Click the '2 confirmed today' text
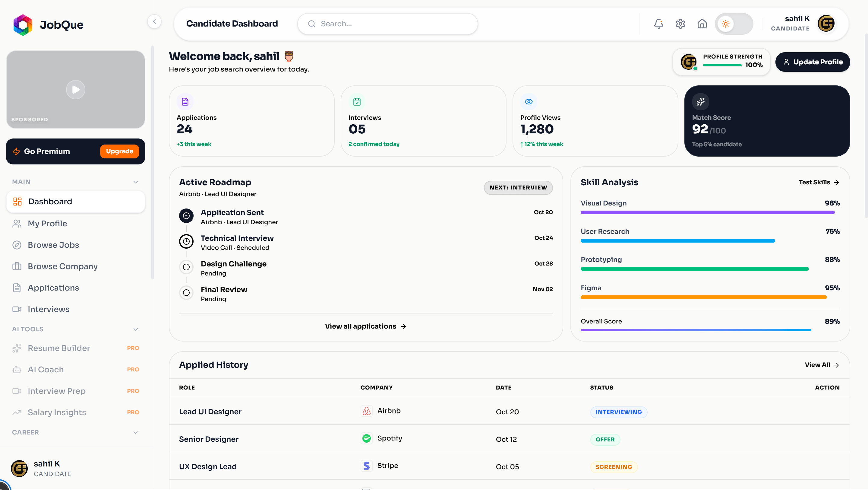Screen dimensions: 868x490 pos(374,144)
